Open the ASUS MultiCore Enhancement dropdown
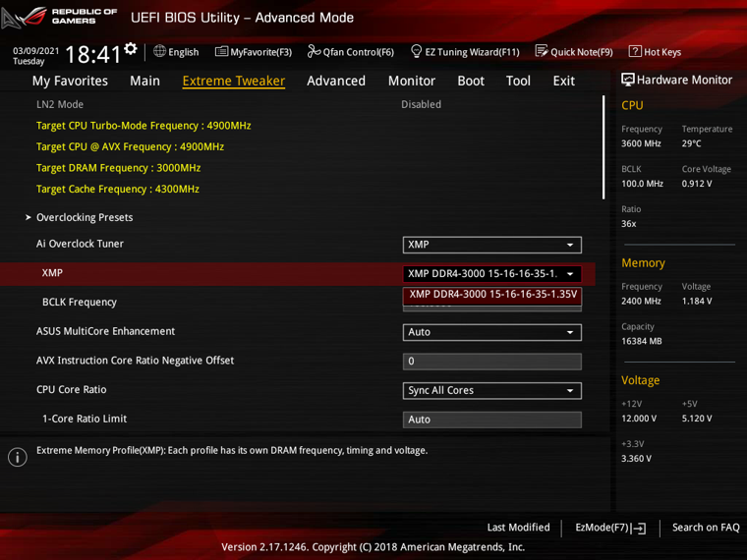747x560 pixels. 491,332
